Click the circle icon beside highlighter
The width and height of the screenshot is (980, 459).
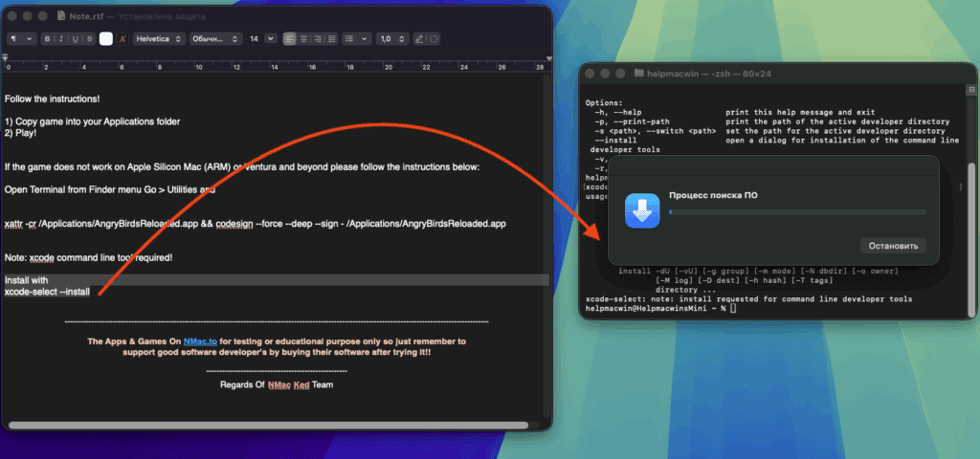pyautogui.click(x=434, y=38)
